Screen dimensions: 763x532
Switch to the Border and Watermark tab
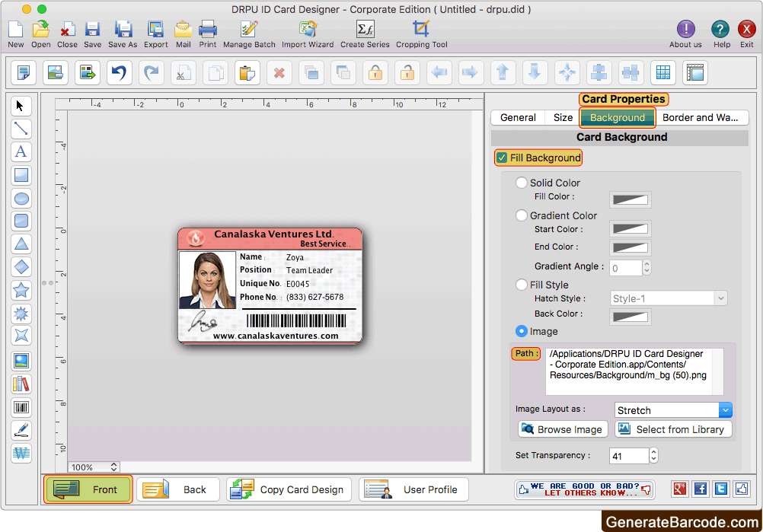(701, 118)
